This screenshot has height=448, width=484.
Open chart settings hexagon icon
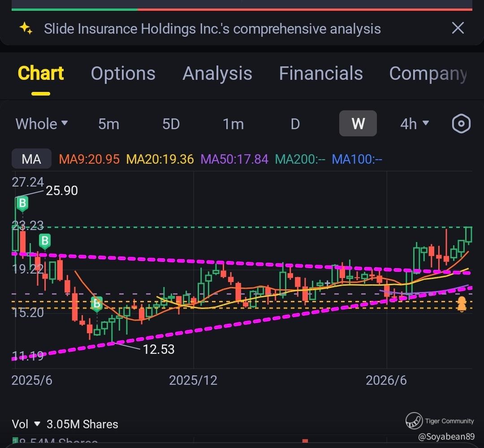[x=461, y=124]
